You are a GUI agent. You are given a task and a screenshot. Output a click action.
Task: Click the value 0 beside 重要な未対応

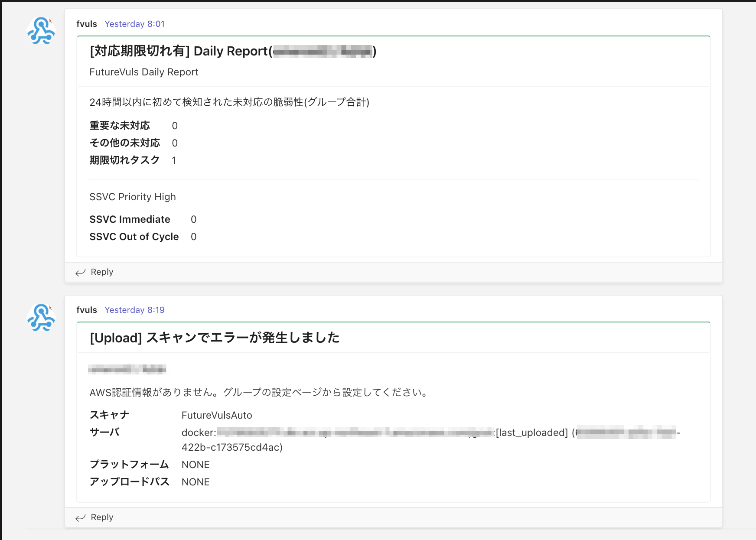175,126
